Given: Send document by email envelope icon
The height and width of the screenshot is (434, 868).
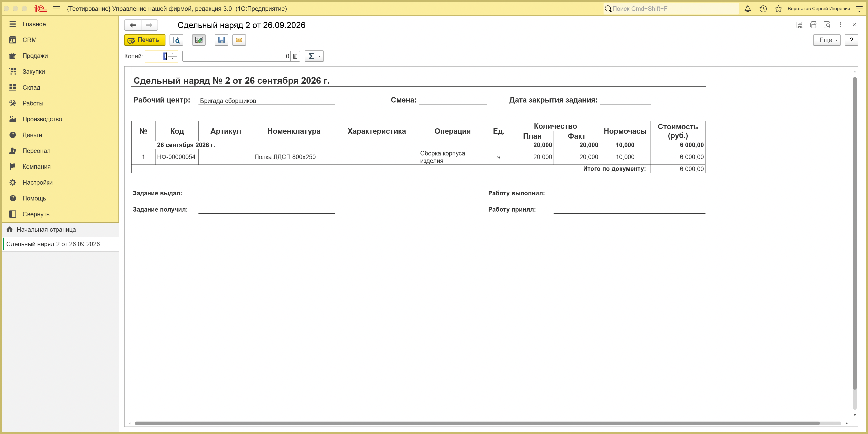Looking at the screenshot, I should point(239,40).
